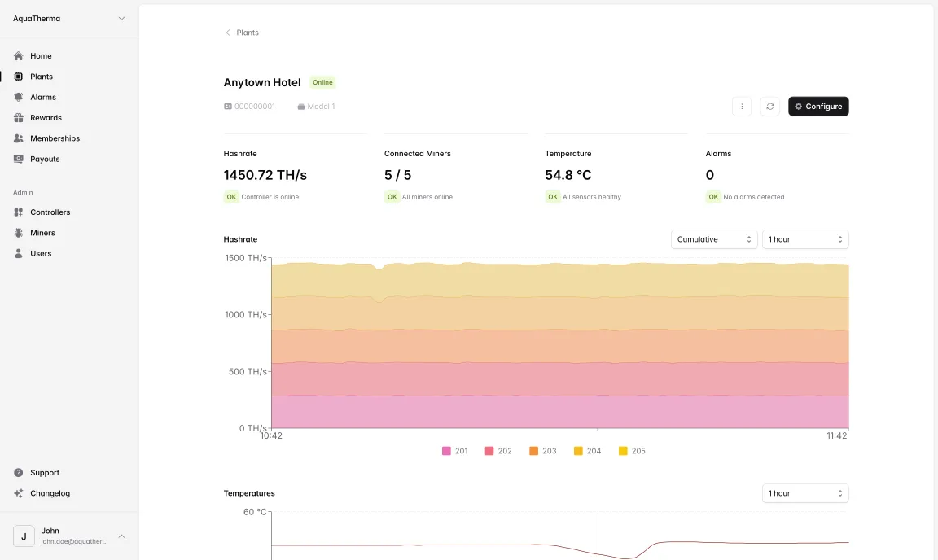Open Controllers under the Admin section
This screenshot has width=938, height=560.
(17, 212)
